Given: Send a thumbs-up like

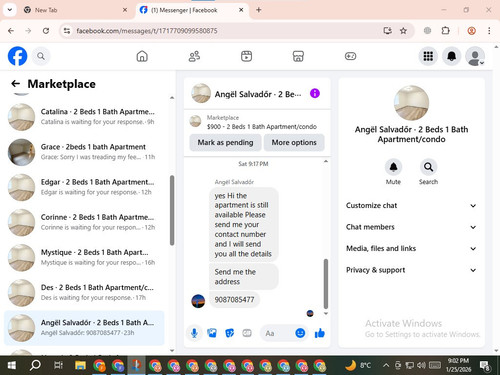Looking at the screenshot, I should point(319,333).
